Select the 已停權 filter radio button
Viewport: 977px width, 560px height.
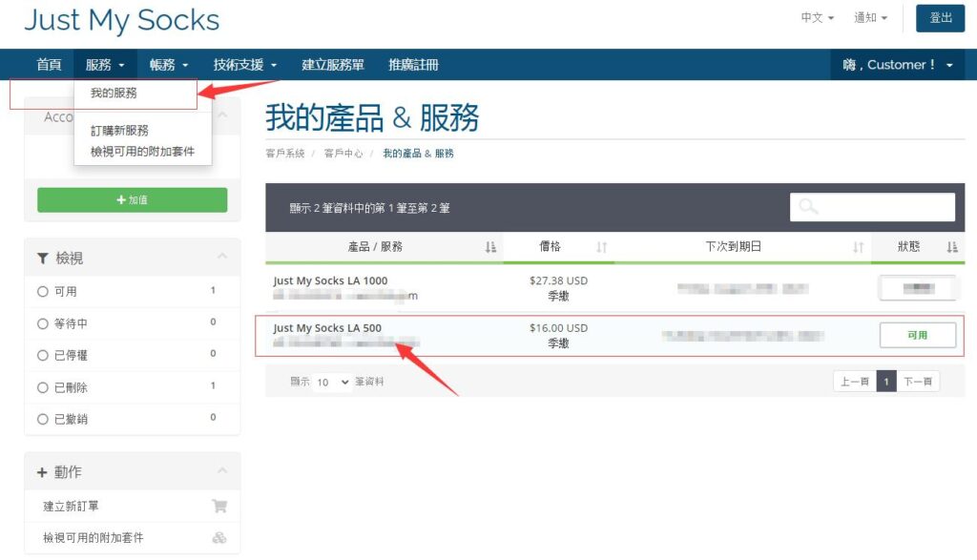[x=42, y=355]
